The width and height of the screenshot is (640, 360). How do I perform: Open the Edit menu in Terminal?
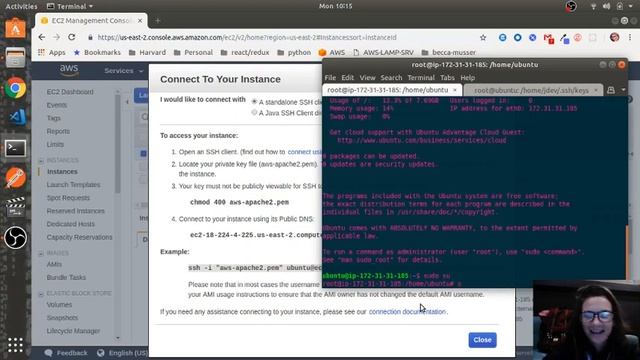point(347,78)
